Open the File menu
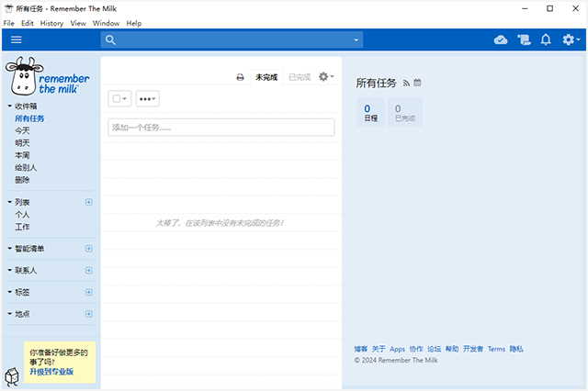Viewport: 588px width, 391px height. 8,23
